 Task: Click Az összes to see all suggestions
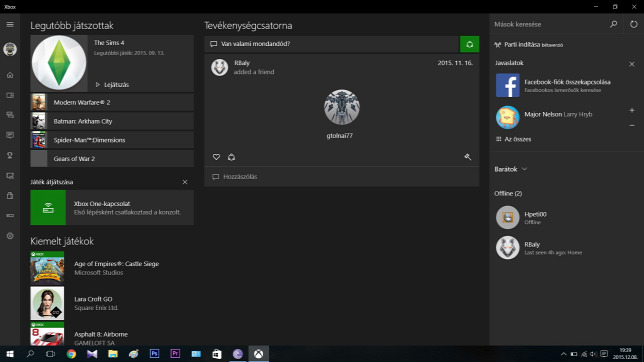click(513, 139)
